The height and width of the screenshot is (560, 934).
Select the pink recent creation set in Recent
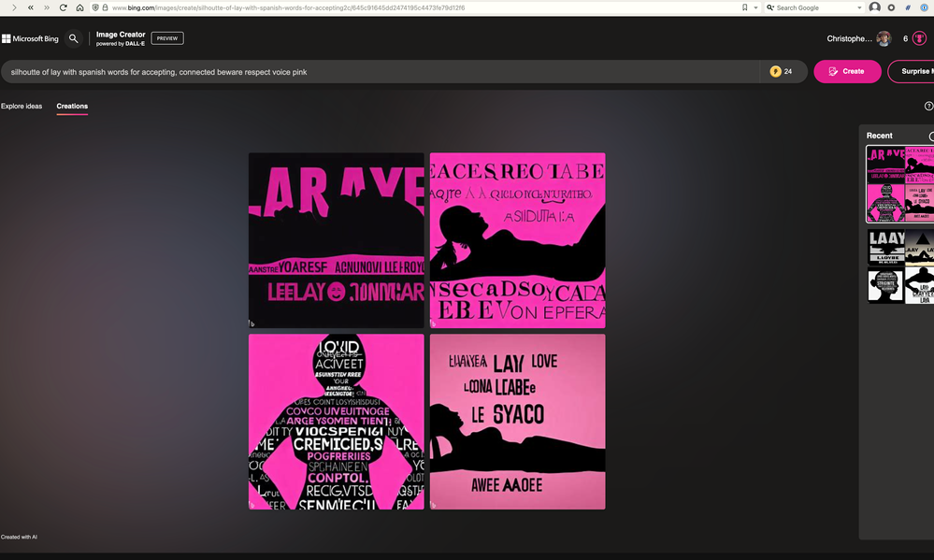pos(900,184)
